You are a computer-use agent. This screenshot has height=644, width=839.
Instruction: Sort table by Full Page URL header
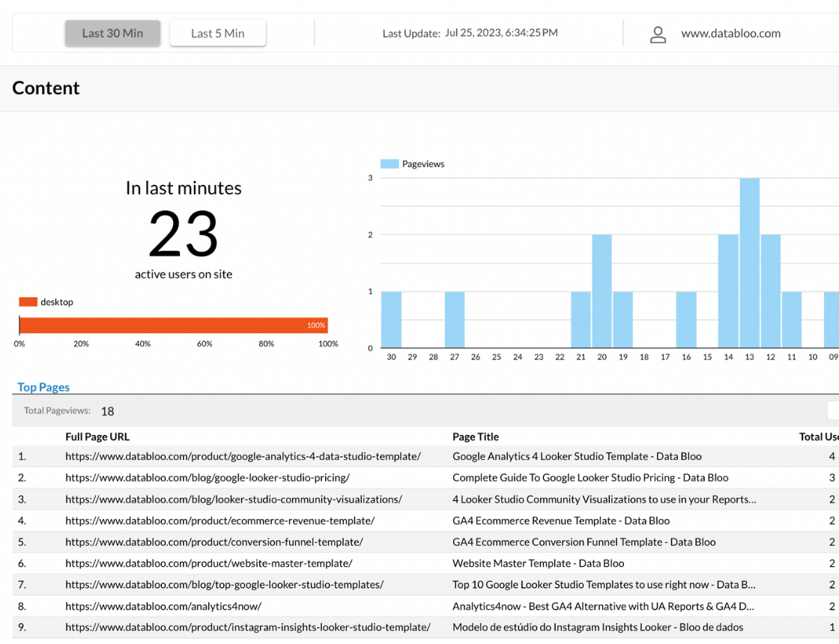pyautogui.click(x=97, y=437)
